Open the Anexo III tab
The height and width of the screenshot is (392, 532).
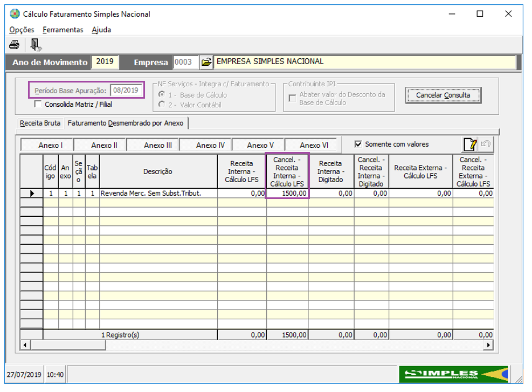(x=154, y=145)
